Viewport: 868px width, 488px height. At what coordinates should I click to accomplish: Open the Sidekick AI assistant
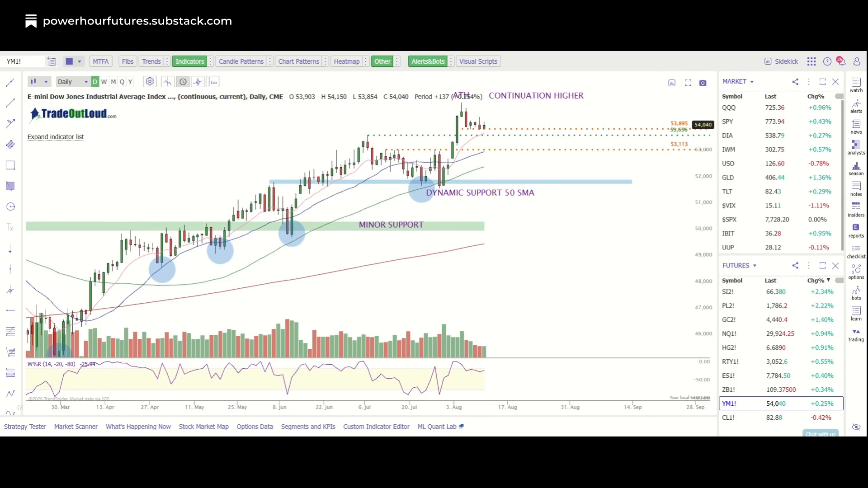(781, 61)
